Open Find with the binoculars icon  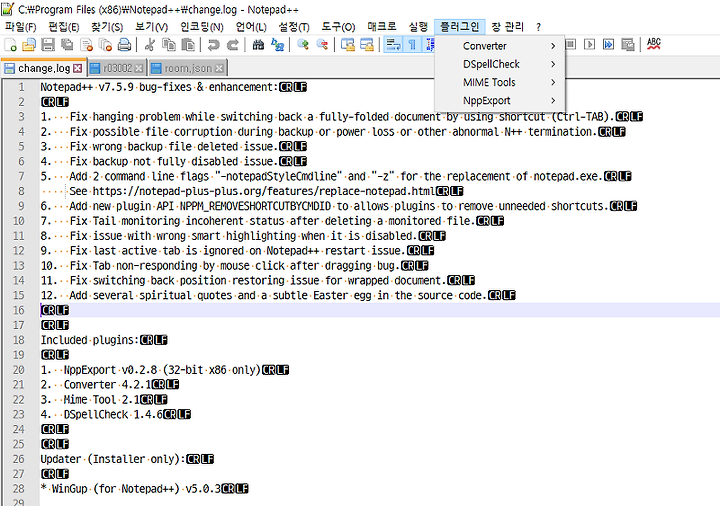coord(258,45)
